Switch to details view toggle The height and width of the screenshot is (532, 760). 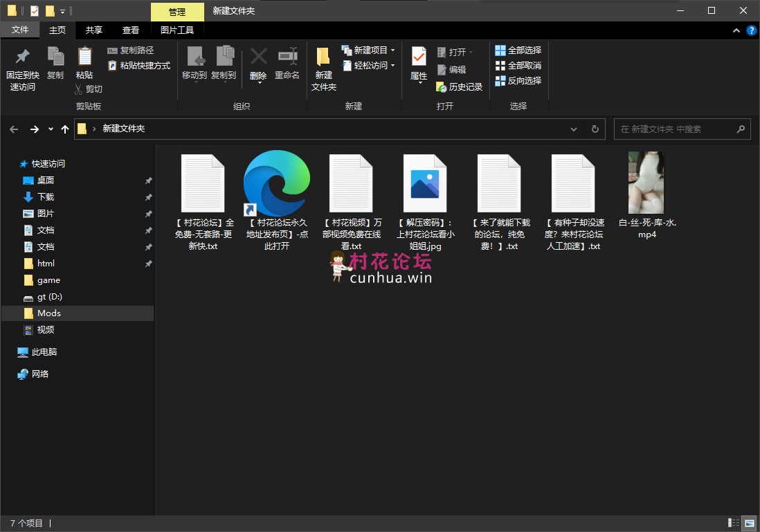[x=733, y=523]
